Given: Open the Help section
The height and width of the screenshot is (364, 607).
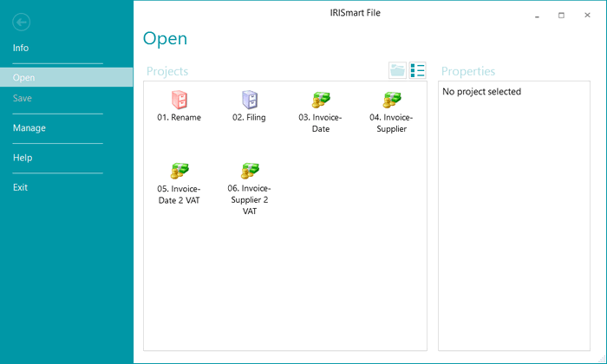Looking at the screenshot, I should pyautogui.click(x=23, y=158).
